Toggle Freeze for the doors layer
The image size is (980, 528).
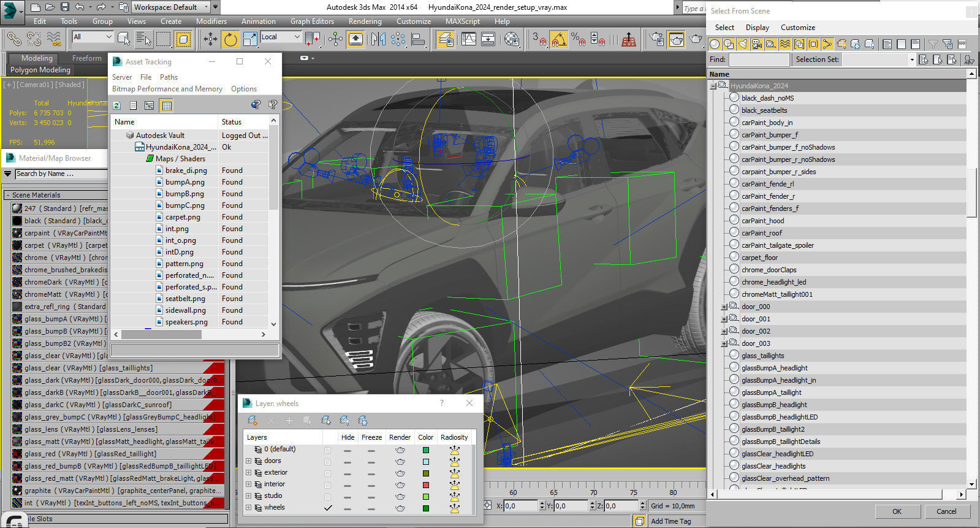pos(371,462)
